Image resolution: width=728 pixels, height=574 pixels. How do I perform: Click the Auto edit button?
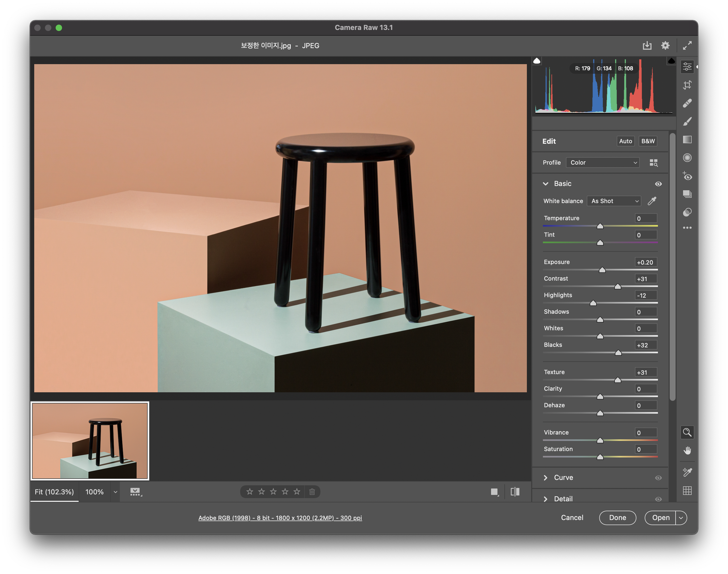tap(626, 141)
